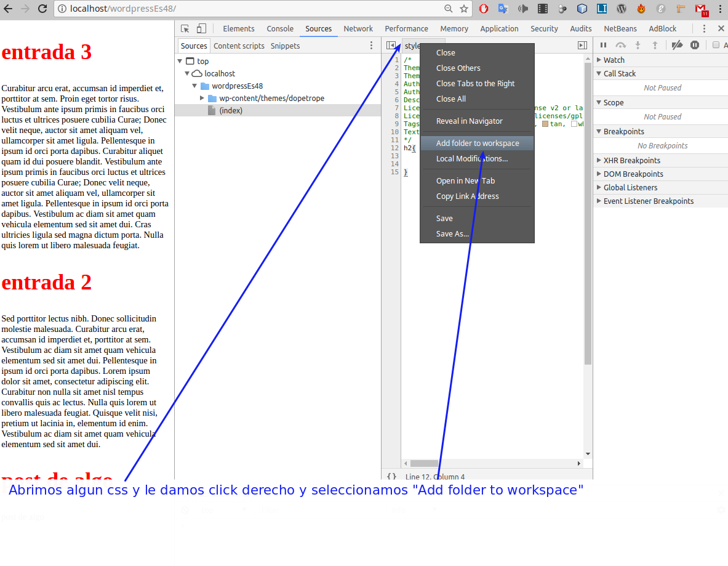The width and height of the screenshot is (728, 566).
Task: Open the Google Translate extension icon
Action: pos(503,9)
